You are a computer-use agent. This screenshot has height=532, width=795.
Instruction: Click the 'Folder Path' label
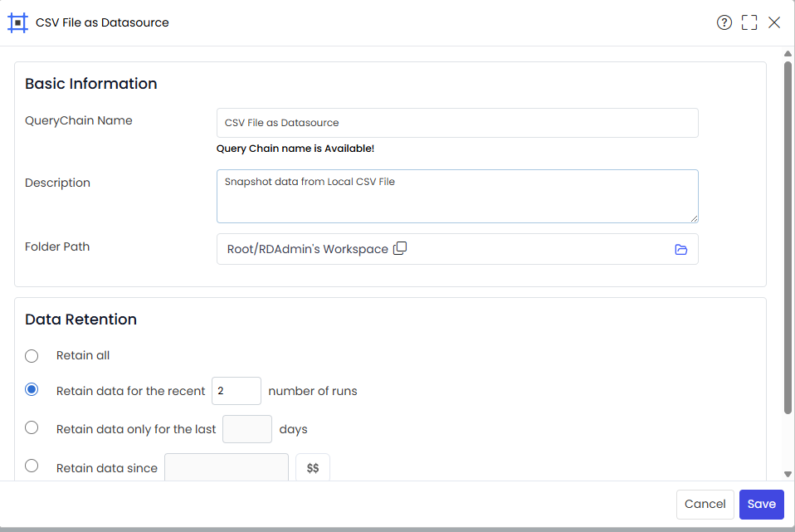click(57, 246)
